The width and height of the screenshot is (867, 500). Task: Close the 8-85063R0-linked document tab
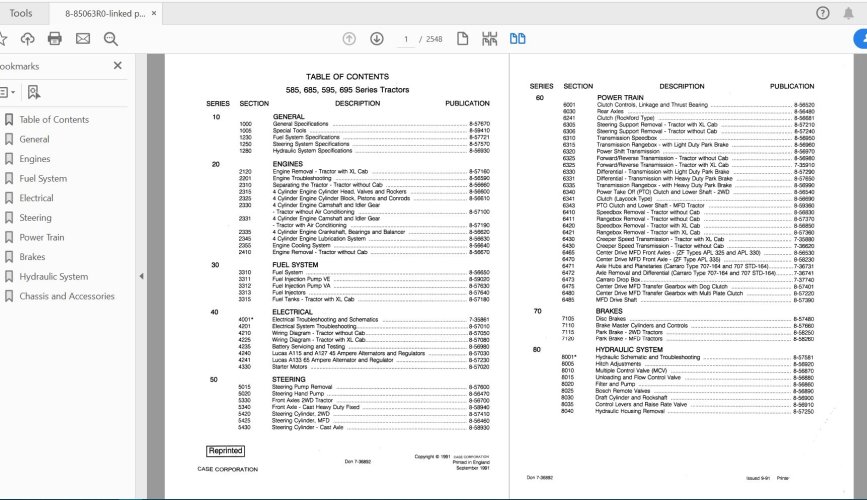(x=154, y=13)
